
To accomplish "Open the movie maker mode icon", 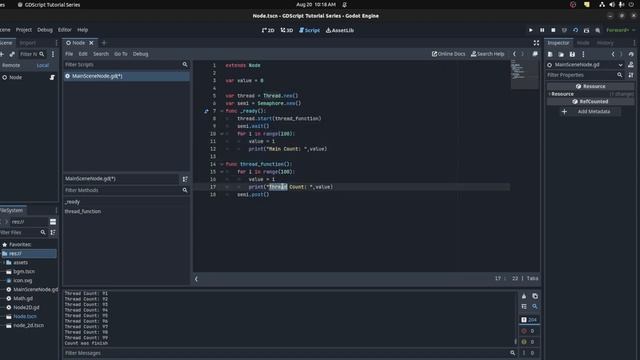I will pyautogui.click(x=598, y=30).
